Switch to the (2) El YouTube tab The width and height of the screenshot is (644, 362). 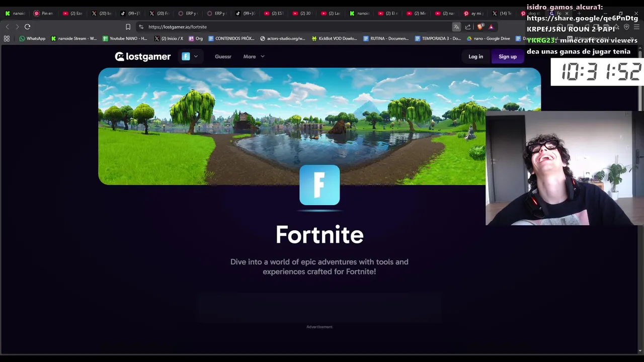388,14
